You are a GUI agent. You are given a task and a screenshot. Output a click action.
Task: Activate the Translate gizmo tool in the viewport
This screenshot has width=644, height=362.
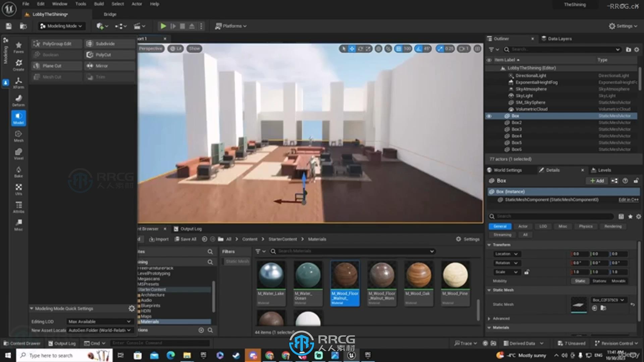pos(352,49)
